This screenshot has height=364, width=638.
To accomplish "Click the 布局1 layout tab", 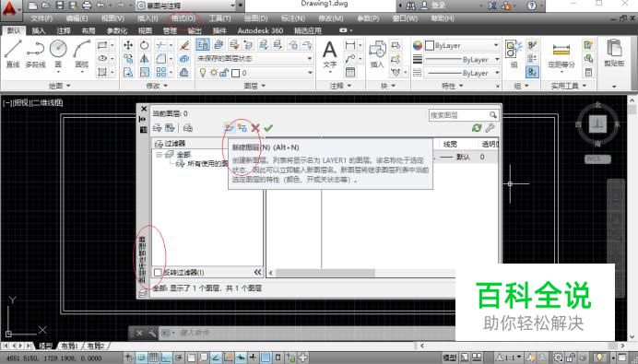I will 69,346.
